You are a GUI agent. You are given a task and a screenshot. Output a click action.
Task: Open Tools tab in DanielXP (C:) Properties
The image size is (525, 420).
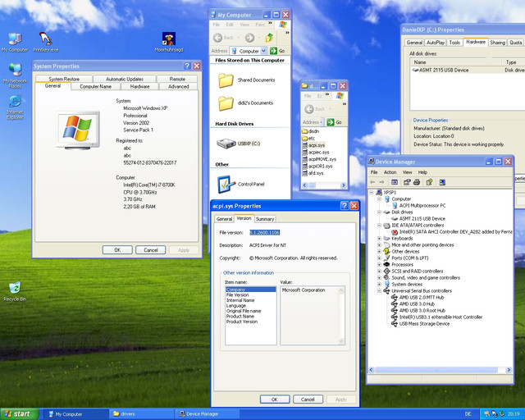(454, 43)
